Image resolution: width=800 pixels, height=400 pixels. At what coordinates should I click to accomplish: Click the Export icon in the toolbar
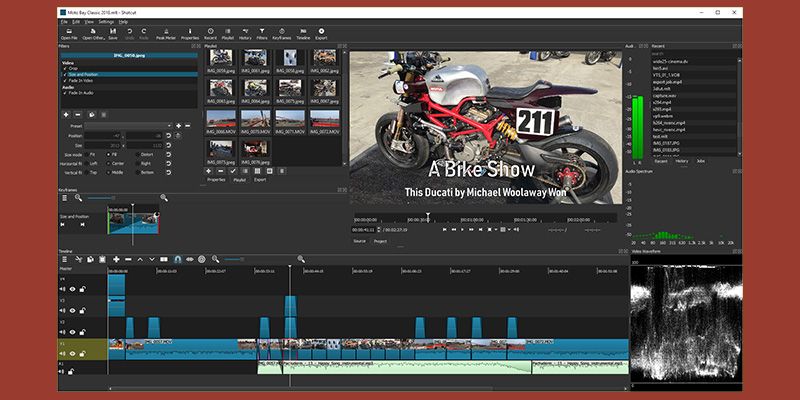pos(321,32)
